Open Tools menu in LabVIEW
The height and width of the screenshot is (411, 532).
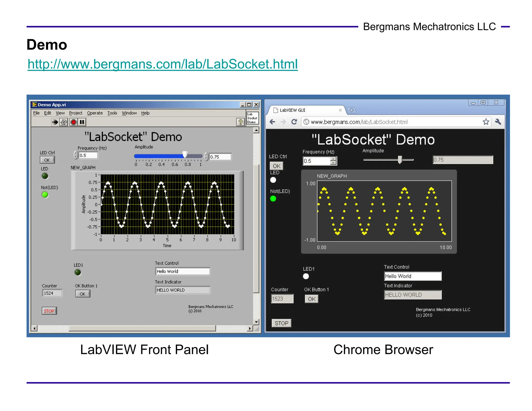pos(112,113)
